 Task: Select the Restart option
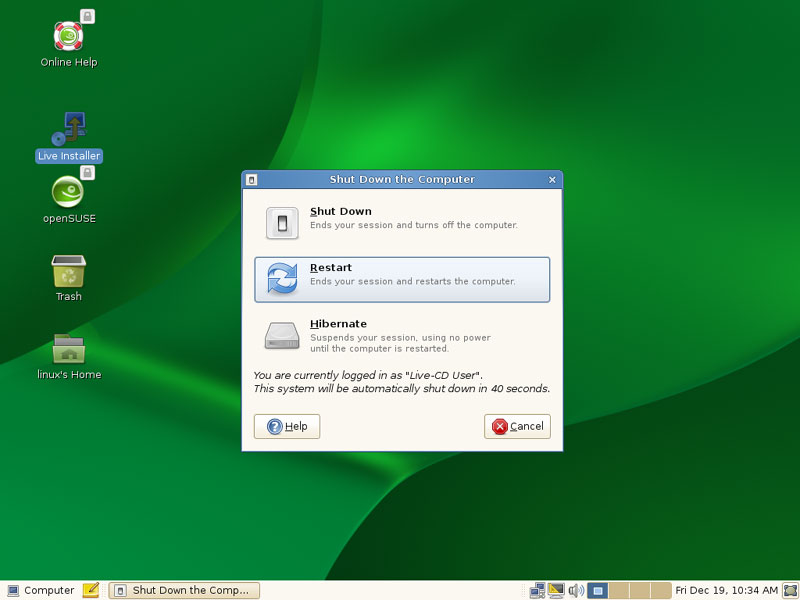(402, 279)
